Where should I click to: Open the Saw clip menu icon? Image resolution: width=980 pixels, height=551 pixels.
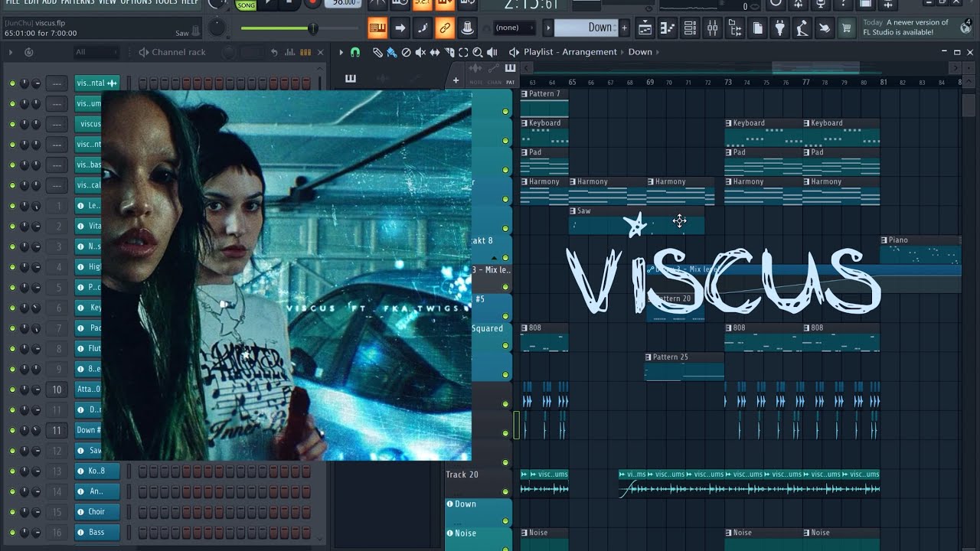573,211
